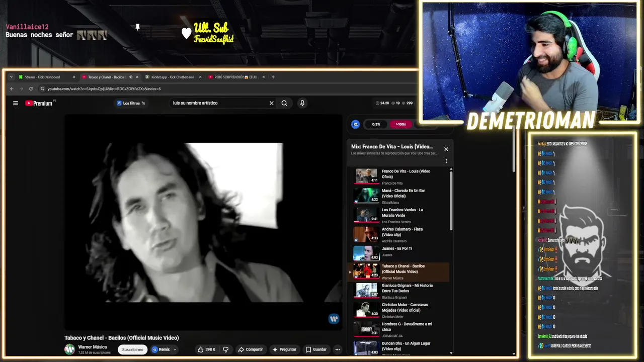Open the Los filtros settings toggle
Viewport: 644px width, 362px height.
[x=131, y=103]
